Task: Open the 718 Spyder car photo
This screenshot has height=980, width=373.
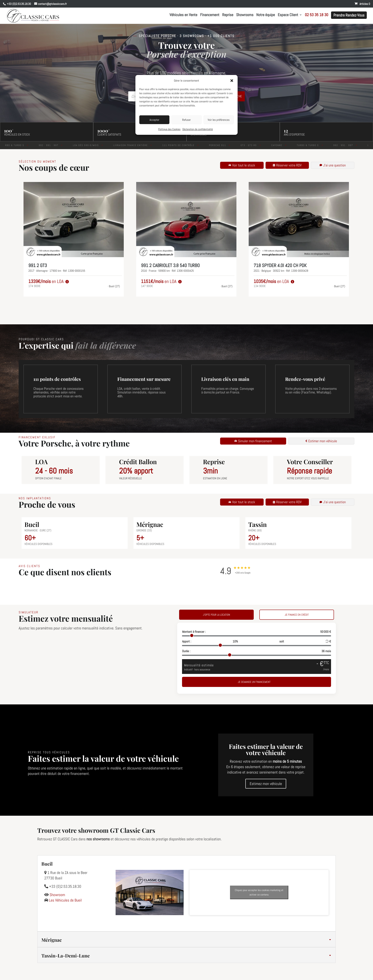Action: coord(299,219)
